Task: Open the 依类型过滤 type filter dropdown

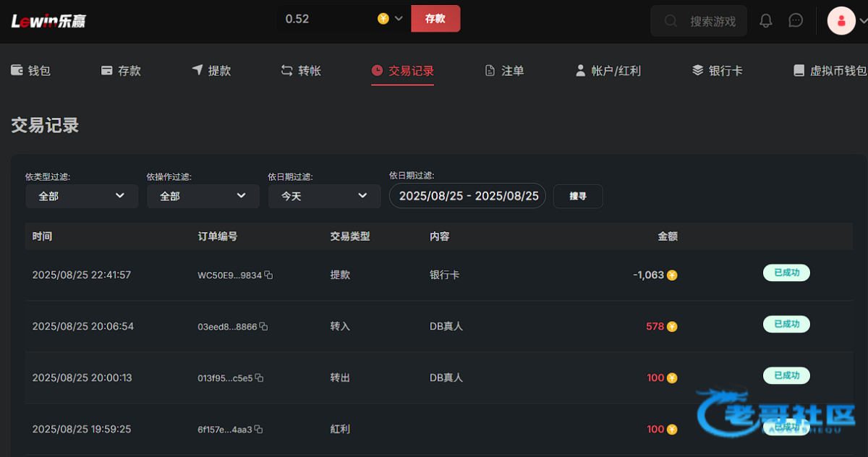Action: (x=82, y=196)
